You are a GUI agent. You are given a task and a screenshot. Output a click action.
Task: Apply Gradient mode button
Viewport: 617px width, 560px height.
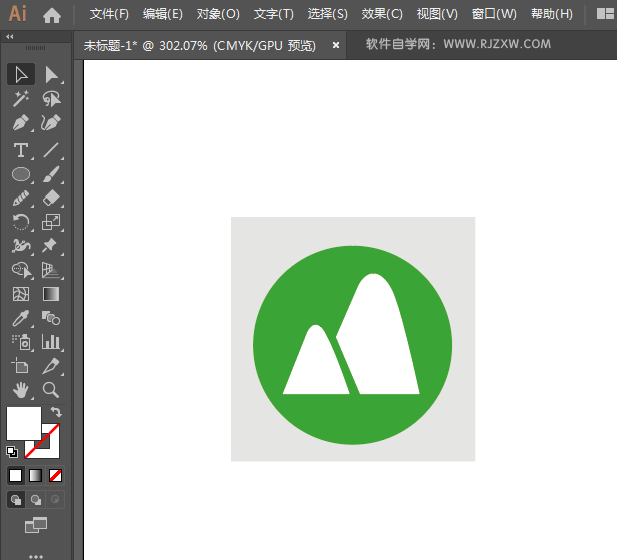[35, 475]
